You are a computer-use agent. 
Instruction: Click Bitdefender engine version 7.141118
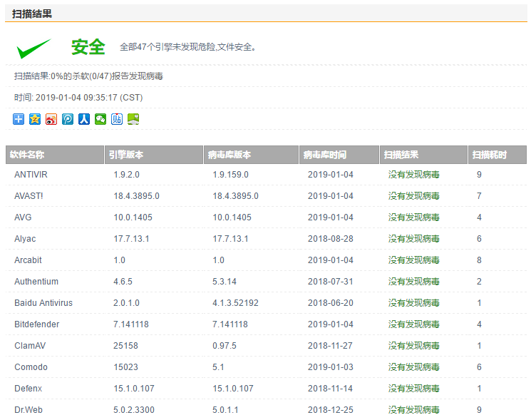pyautogui.click(x=130, y=324)
